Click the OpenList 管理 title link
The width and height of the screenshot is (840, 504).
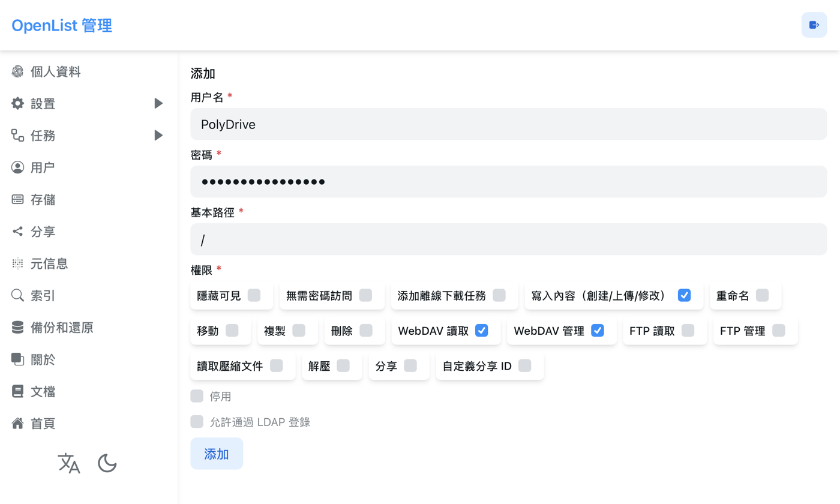click(62, 25)
